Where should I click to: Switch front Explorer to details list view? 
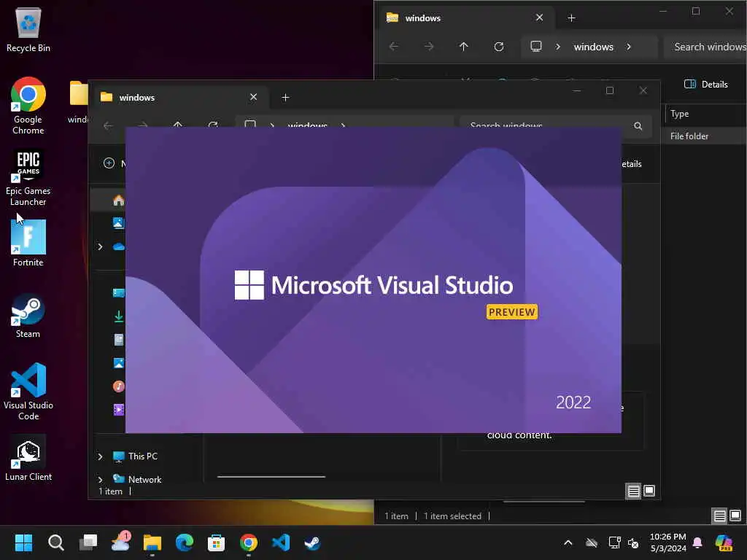(x=634, y=491)
